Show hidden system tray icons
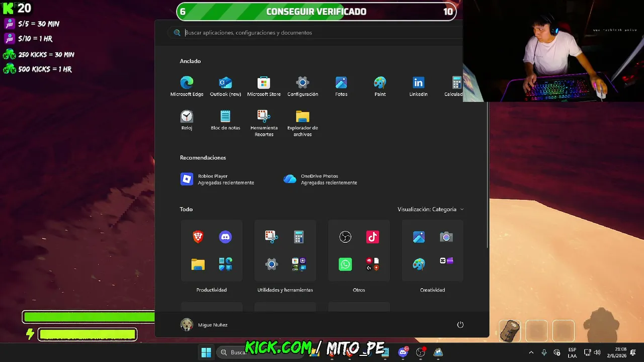Image resolution: width=644 pixels, height=362 pixels. click(531, 352)
